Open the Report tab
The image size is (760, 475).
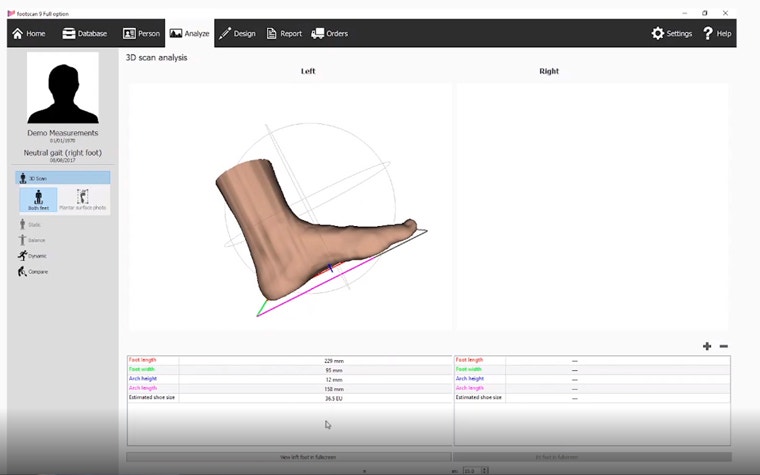pos(284,33)
